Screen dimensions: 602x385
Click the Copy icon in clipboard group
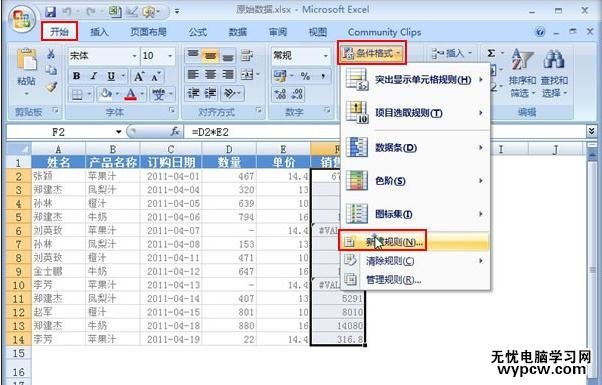click(x=51, y=70)
